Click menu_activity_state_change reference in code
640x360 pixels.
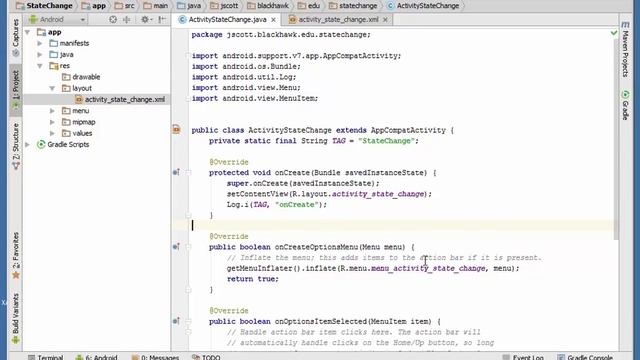(x=428, y=268)
